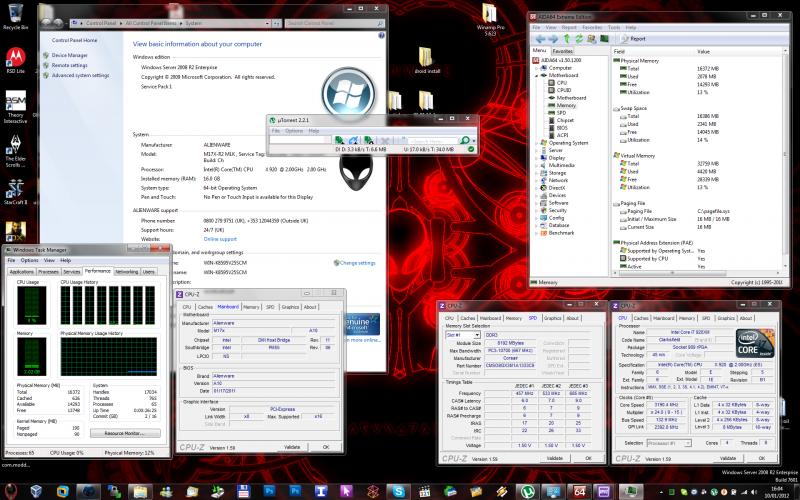800x500 pixels.
Task: Click Validate in the CPU-Z mainboard window
Action: [292, 447]
